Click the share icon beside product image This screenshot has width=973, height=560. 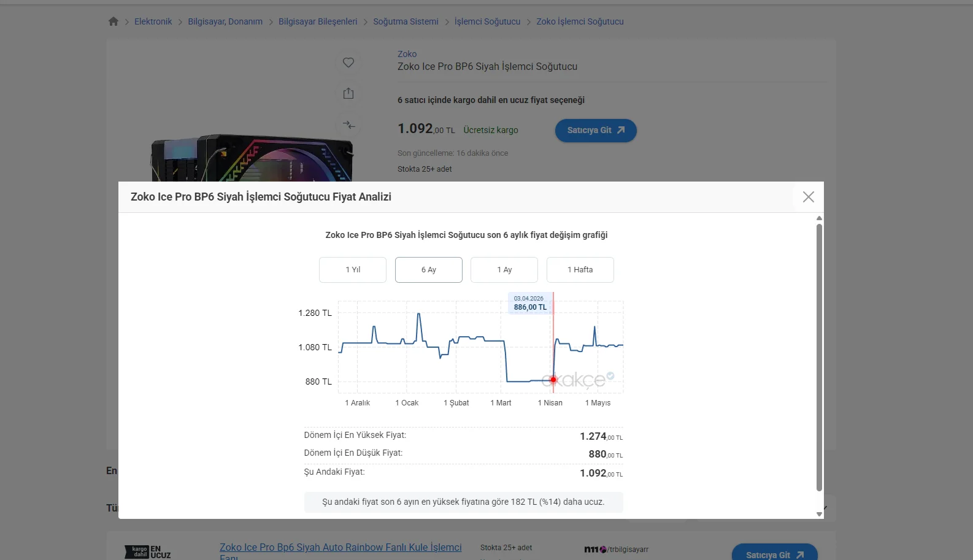coord(348,93)
